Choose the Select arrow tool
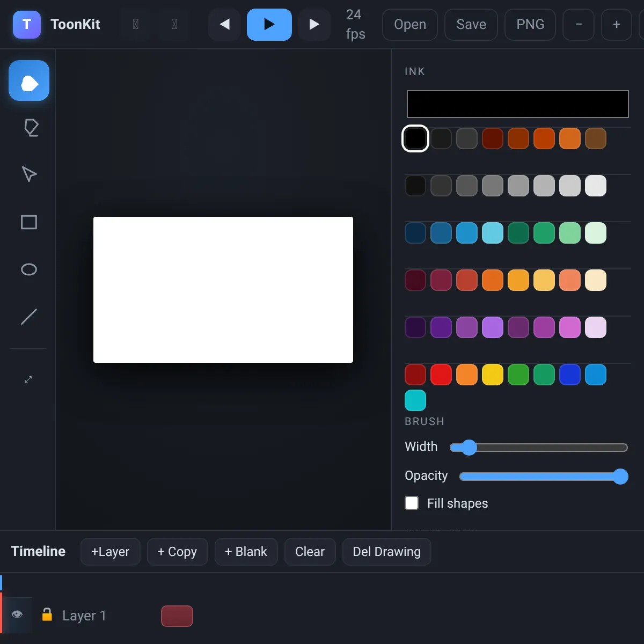644x644 pixels. coord(29,175)
